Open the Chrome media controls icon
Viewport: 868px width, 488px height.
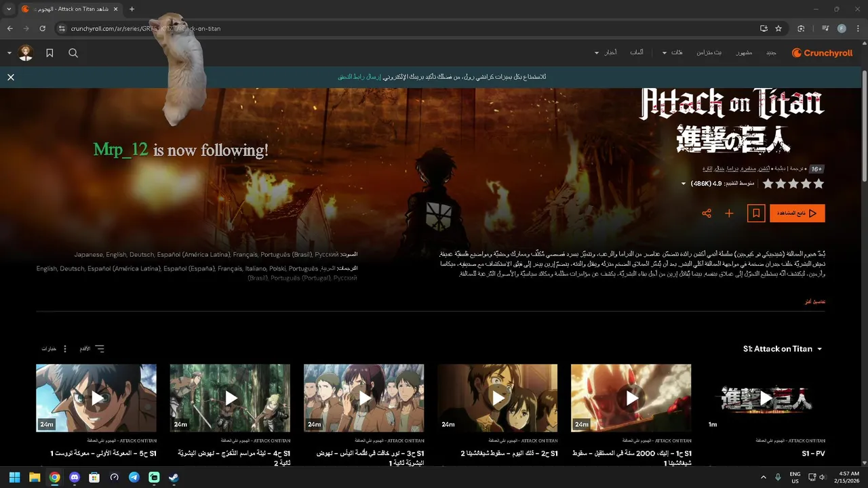point(825,28)
